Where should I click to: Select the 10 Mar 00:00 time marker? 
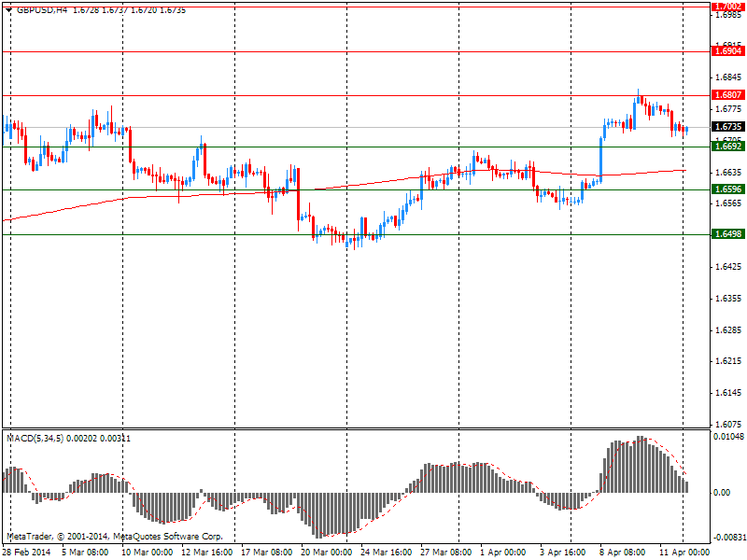[145, 552]
